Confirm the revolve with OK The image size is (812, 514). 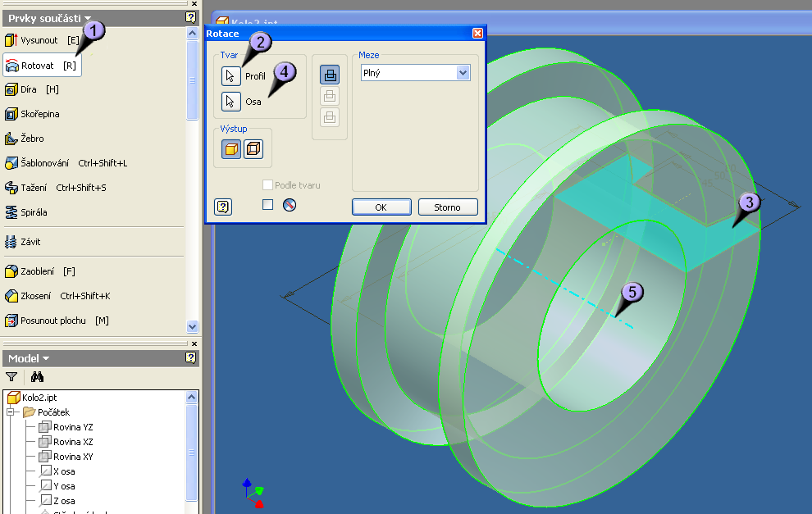pyautogui.click(x=381, y=207)
